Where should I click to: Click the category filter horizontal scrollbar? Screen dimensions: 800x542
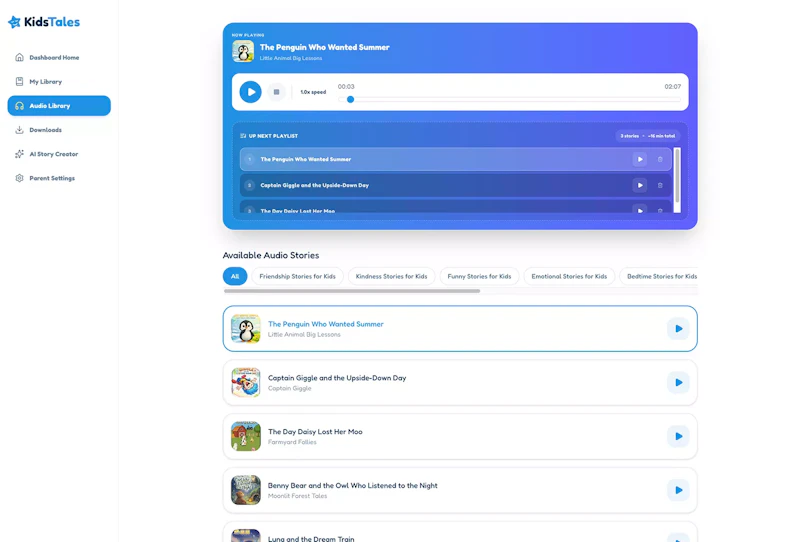pyautogui.click(x=352, y=291)
